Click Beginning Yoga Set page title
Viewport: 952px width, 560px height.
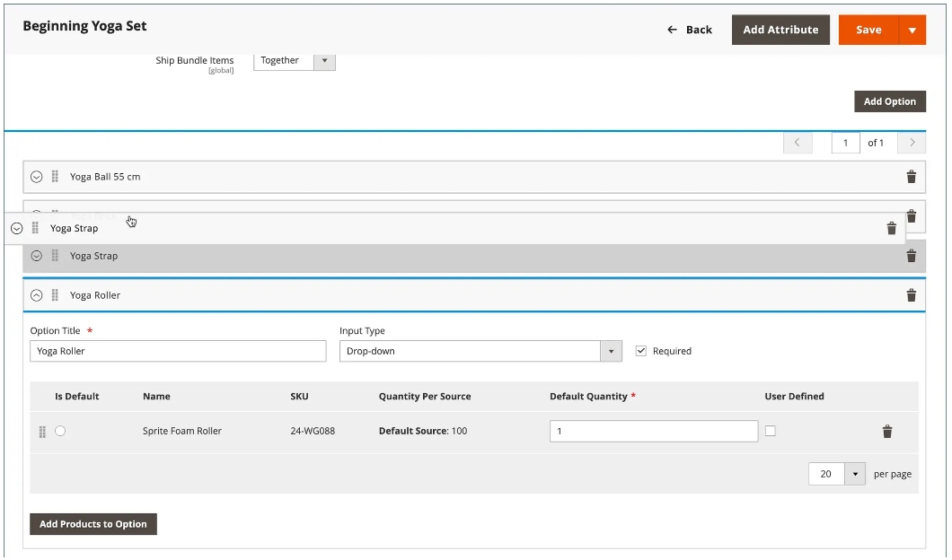[85, 26]
